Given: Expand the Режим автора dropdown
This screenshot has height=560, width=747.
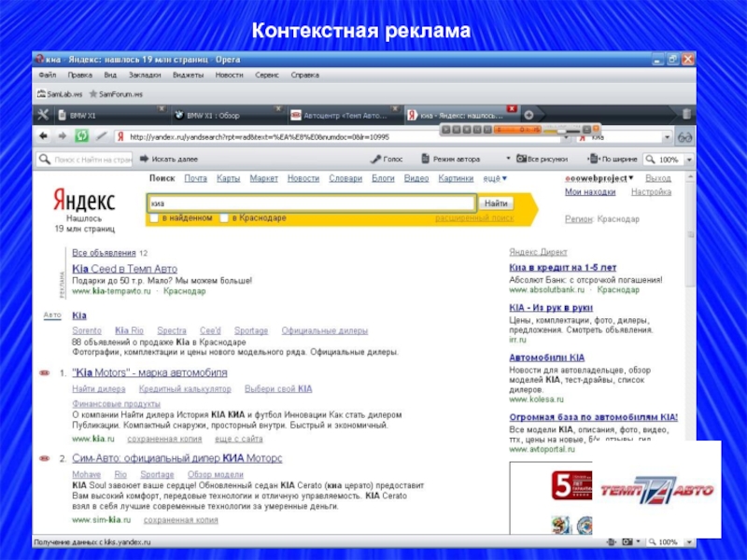Looking at the screenshot, I should click(508, 160).
